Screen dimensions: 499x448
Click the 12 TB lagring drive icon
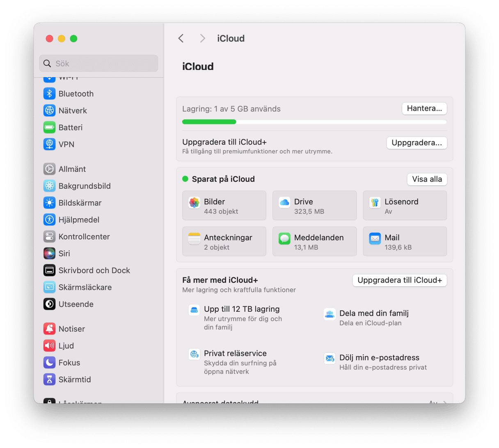point(194,310)
